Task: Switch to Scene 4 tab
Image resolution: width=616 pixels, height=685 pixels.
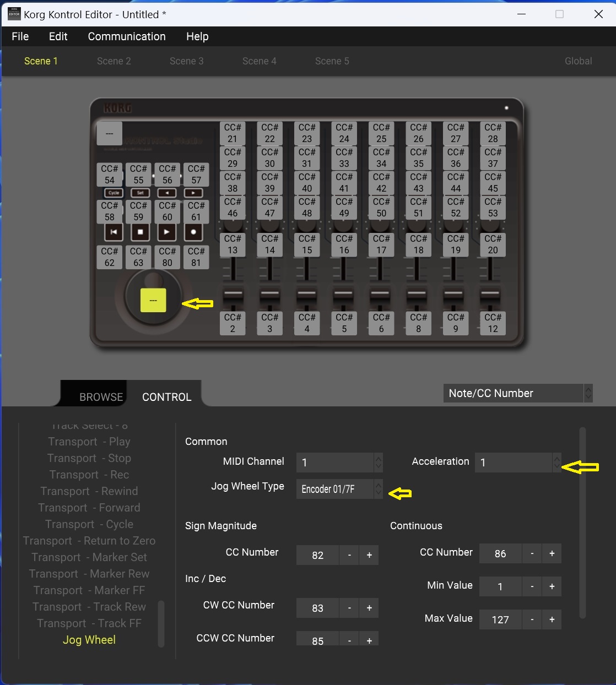Action: point(260,61)
